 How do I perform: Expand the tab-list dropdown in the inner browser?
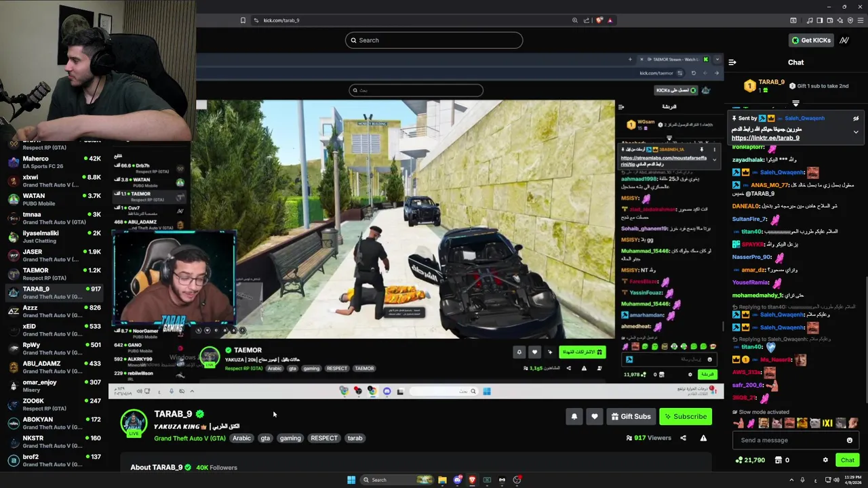717,60
